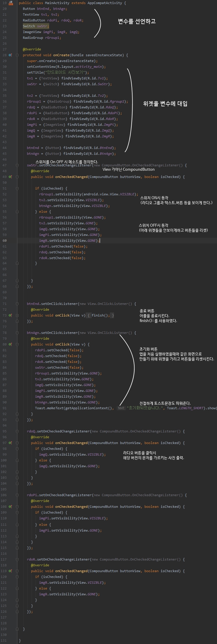
Task: Click implements gutter icon on line 49
Action: tap(10, 177)
